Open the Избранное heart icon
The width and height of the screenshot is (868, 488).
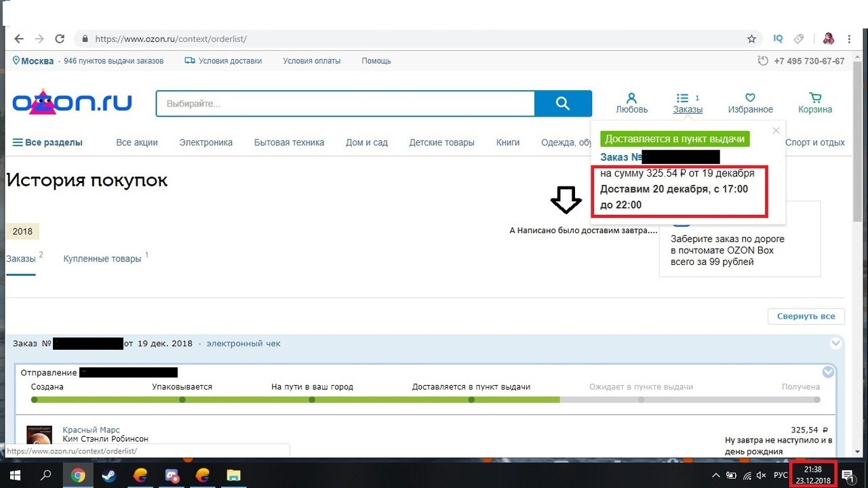tap(750, 103)
